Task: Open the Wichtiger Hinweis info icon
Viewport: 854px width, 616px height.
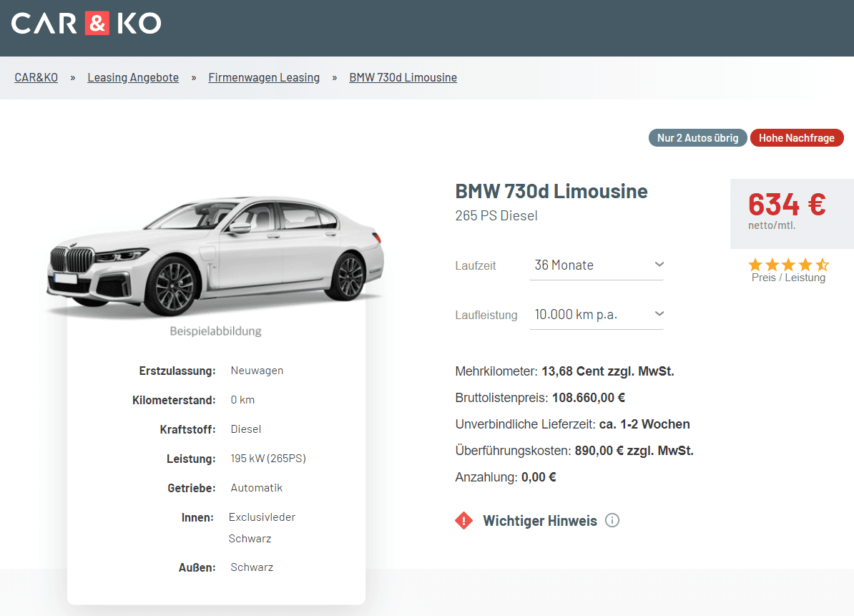Action: (x=612, y=521)
